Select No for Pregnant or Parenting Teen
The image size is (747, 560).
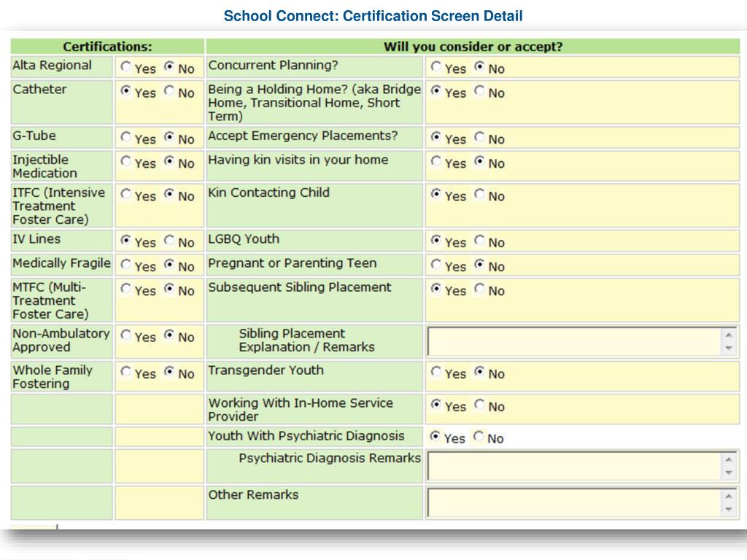[x=479, y=264]
